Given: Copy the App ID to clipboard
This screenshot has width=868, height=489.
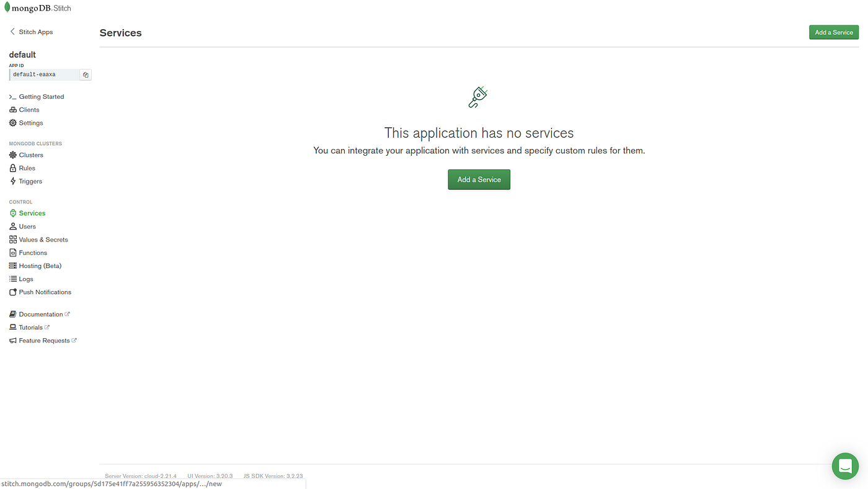Looking at the screenshot, I should [85, 74].
